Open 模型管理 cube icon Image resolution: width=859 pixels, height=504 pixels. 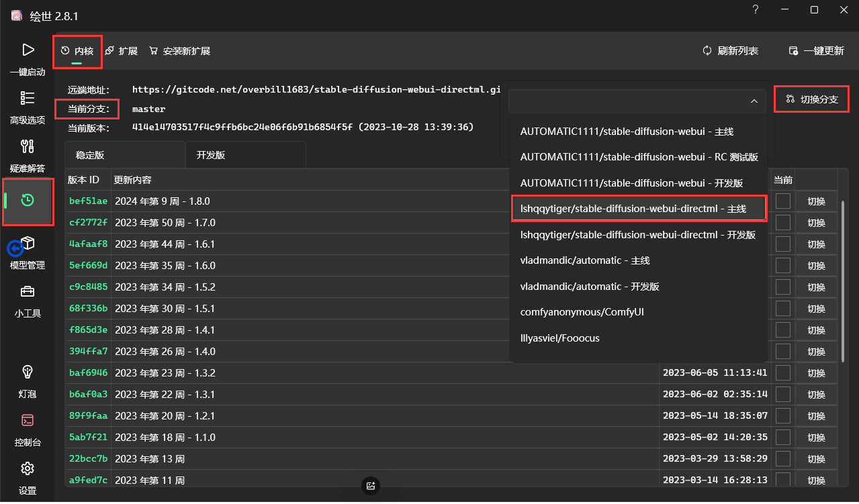click(28, 243)
